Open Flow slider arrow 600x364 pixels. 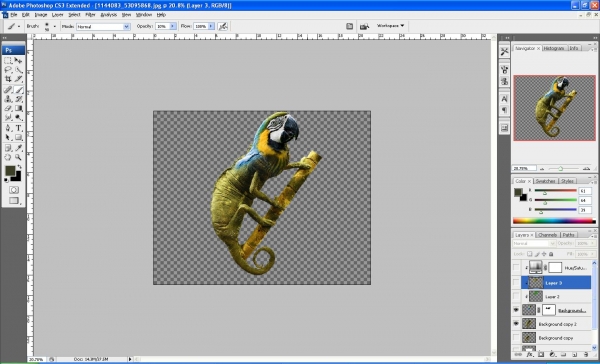211,26
